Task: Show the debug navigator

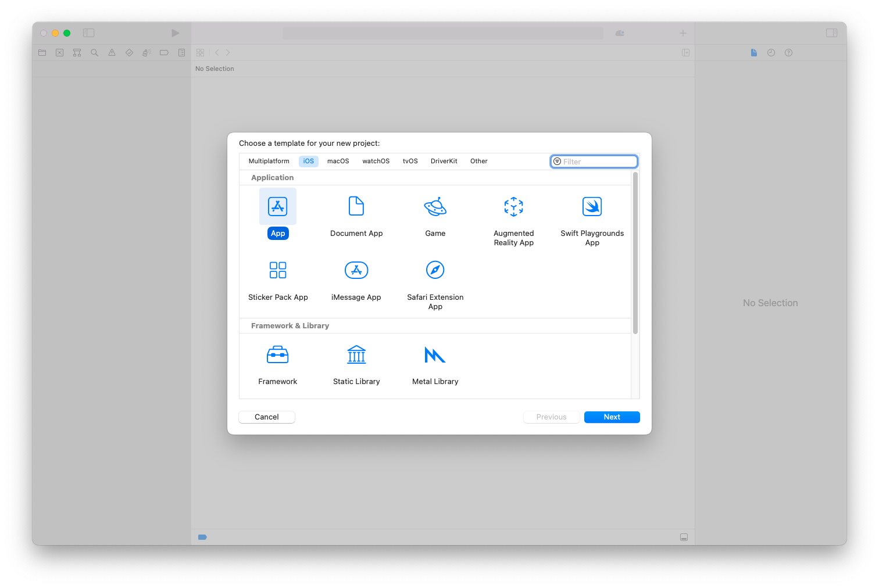Action: 146,52
